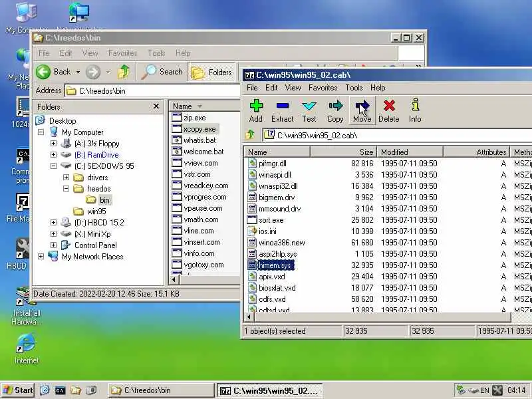Click Explorer file list scroll left arrow
Image resolution: width=532 pixels, height=399 pixels.
[x=174, y=280]
